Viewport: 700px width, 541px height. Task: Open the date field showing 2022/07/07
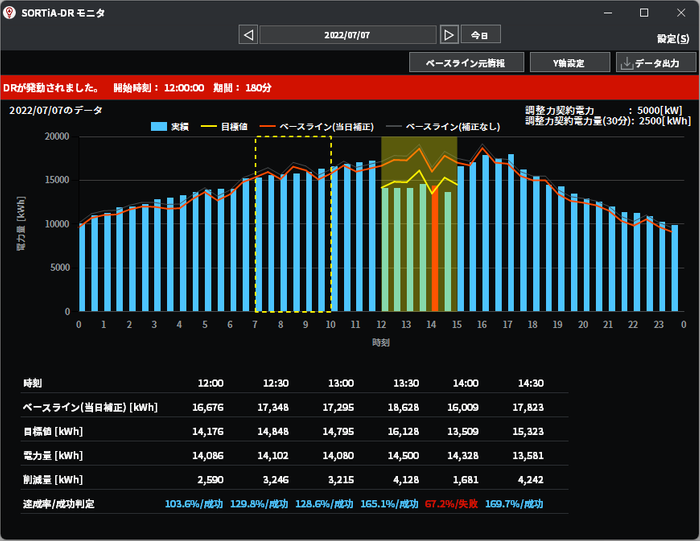pos(348,35)
